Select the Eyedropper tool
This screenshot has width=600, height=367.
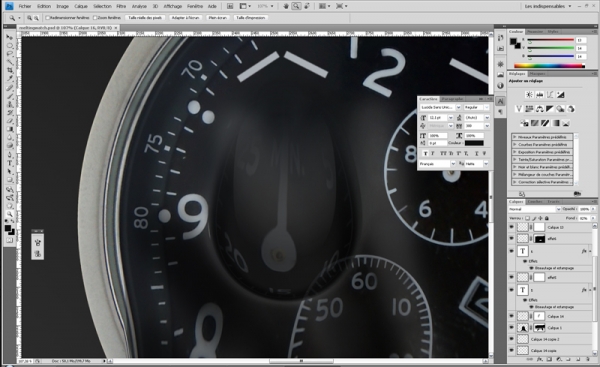click(10, 78)
